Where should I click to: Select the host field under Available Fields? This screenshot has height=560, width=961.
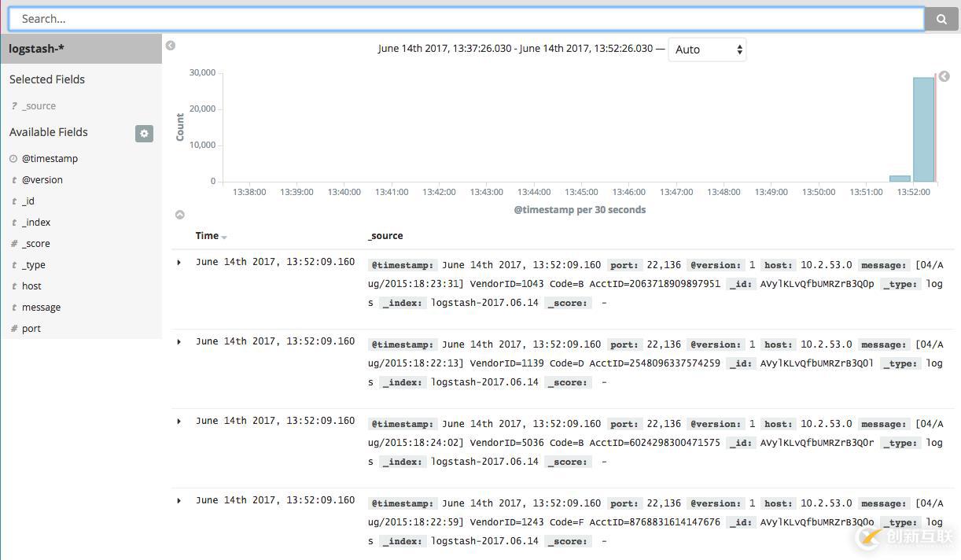pyautogui.click(x=32, y=286)
